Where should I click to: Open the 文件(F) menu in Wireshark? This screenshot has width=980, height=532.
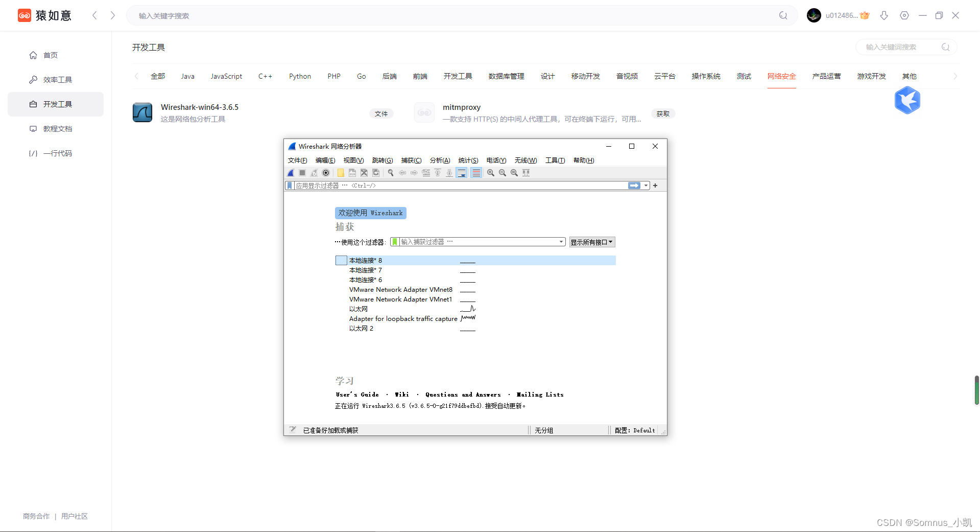(297, 160)
